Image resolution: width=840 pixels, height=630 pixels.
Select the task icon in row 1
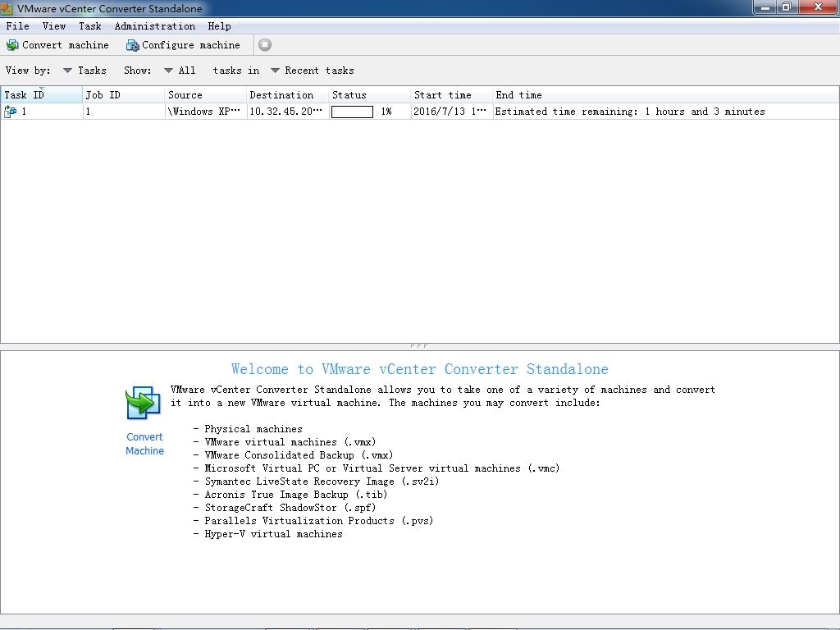pos(10,112)
